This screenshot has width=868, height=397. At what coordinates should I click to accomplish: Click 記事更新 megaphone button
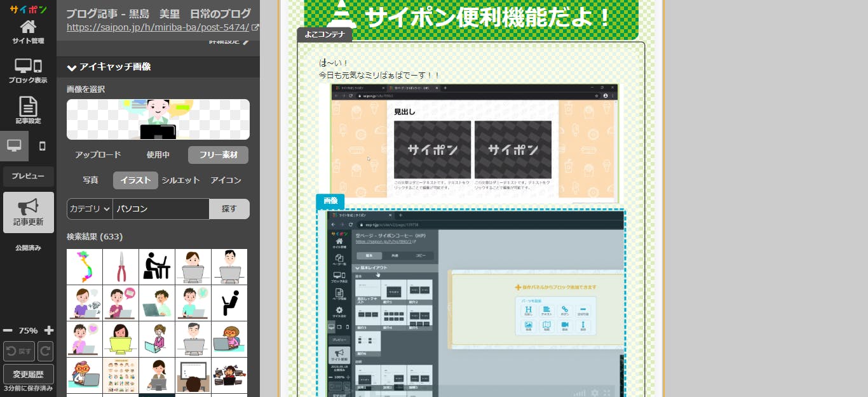point(28,212)
